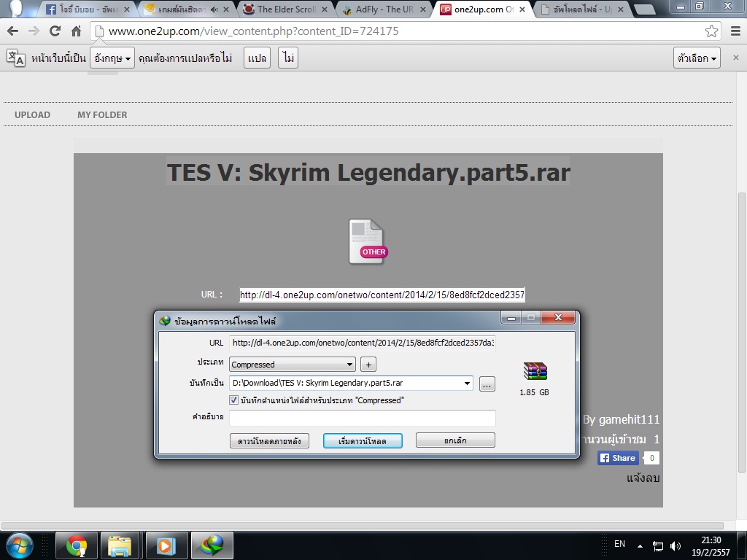Click the vertical page scrollbar
Screen dimensions: 747x560
[742, 333]
